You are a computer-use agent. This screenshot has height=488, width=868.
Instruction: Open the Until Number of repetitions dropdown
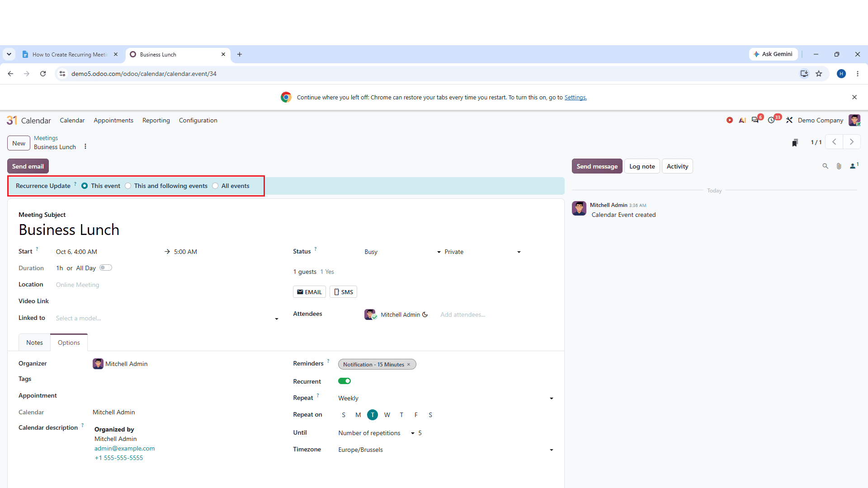click(x=377, y=433)
